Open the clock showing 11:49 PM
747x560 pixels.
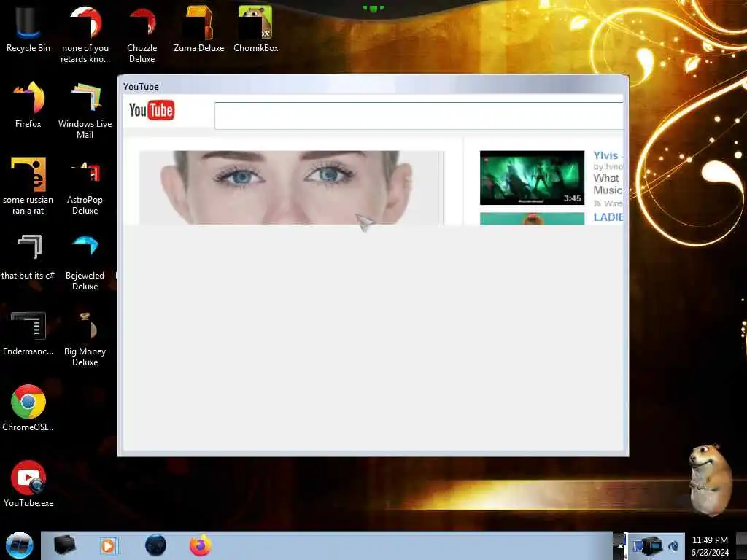pyautogui.click(x=710, y=546)
